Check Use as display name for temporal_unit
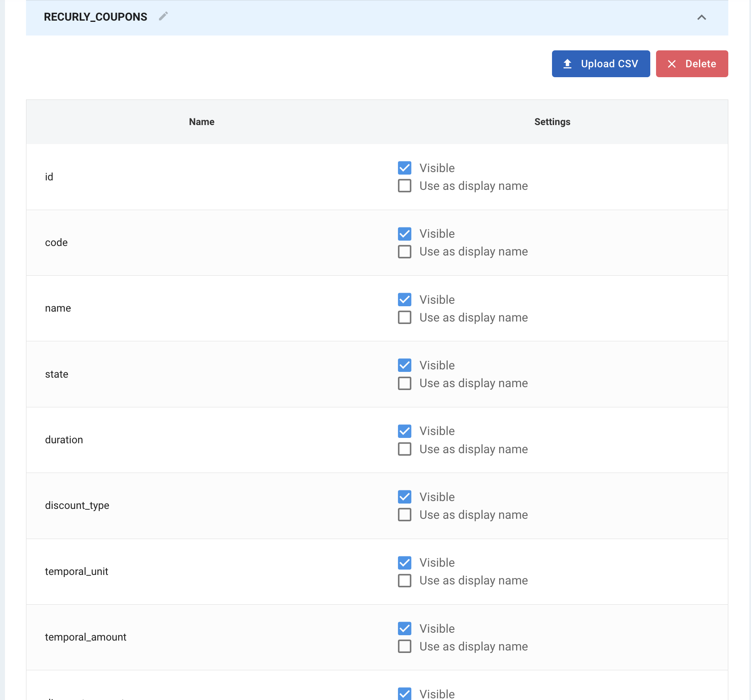 point(405,580)
